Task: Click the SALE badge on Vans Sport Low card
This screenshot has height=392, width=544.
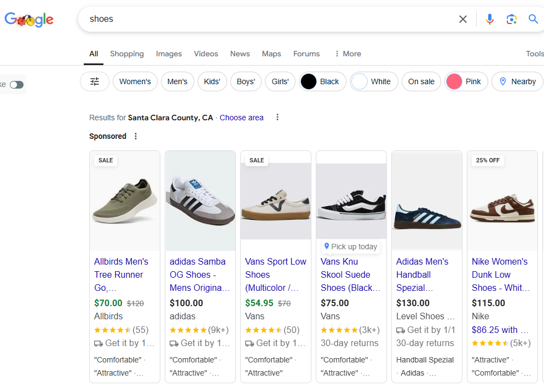Action: [x=257, y=160]
